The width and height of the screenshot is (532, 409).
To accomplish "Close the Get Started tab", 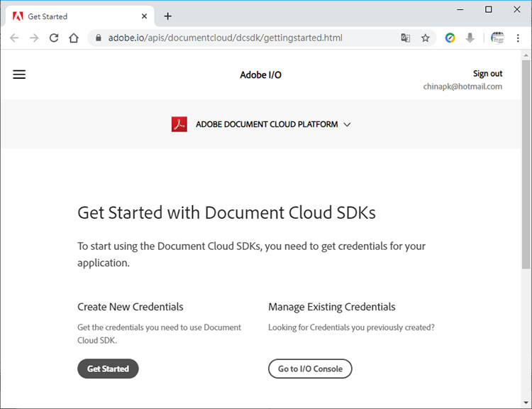I will tap(144, 16).
